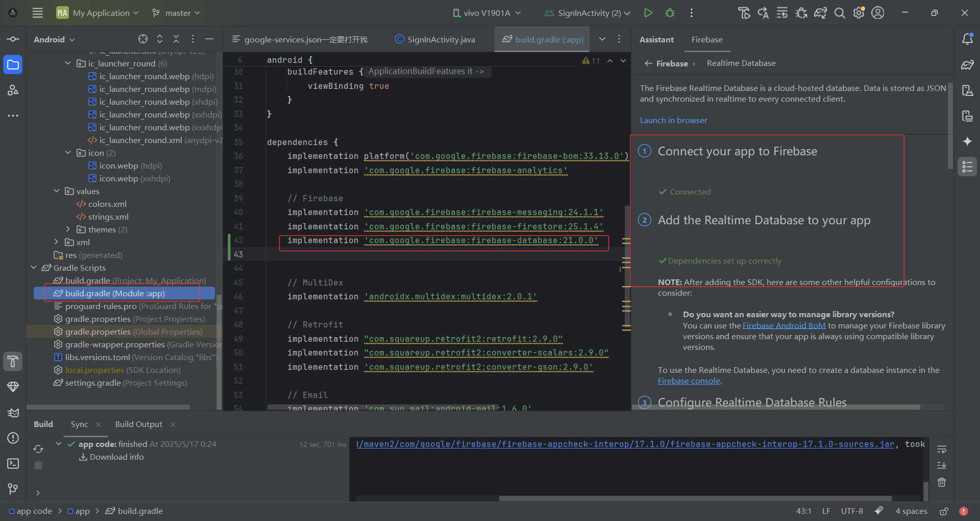Open the user account profile icon
This screenshot has width=980, height=521.
pyautogui.click(x=878, y=13)
